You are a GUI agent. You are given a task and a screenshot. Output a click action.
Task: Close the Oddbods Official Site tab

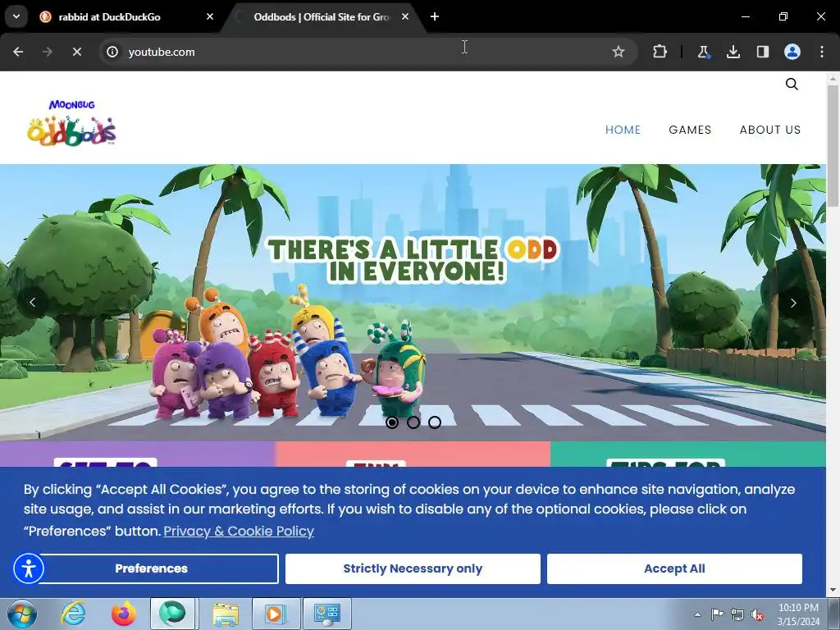(x=405, y=16)
